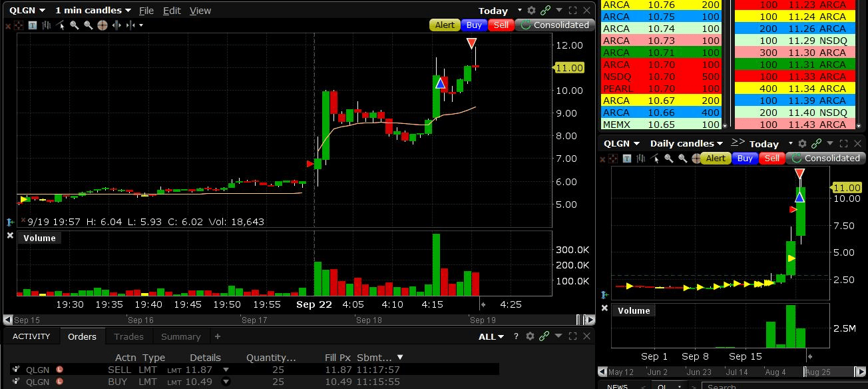Click the green link icon in 1 min chart

point(545,11)
